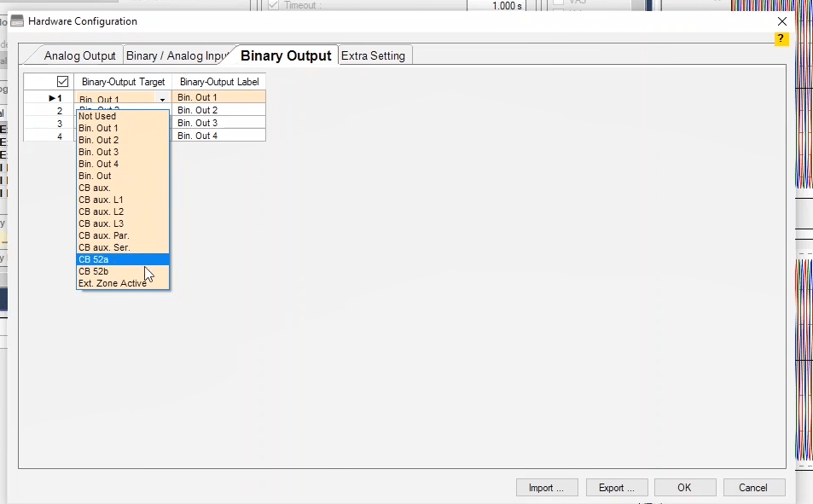Switch to the Analog Output tab

79,55
